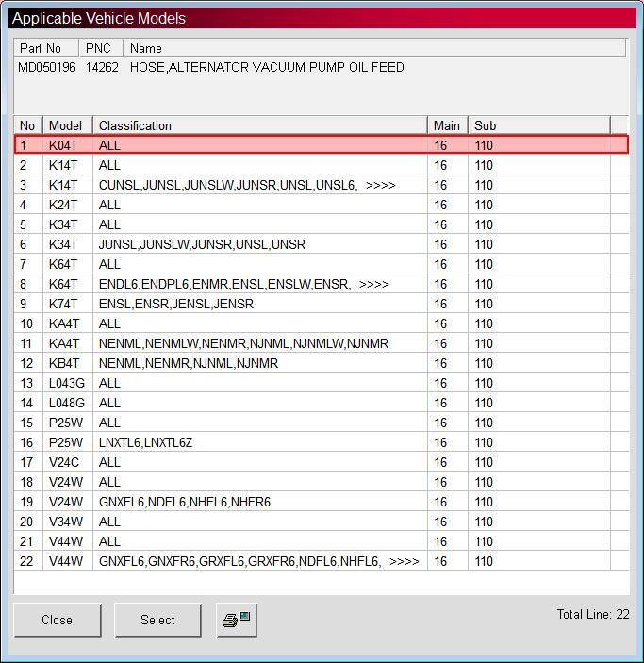Select row 17 with model V24C

click(322, 462)
